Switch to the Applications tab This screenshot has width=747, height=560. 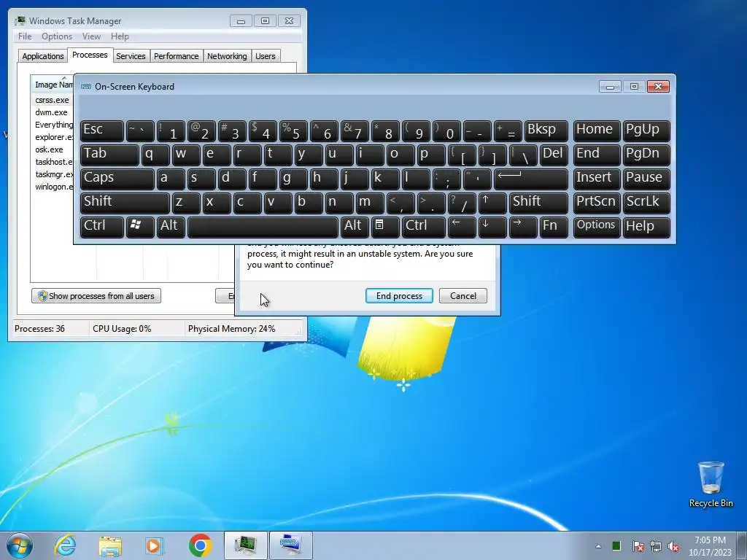[43, 56]
